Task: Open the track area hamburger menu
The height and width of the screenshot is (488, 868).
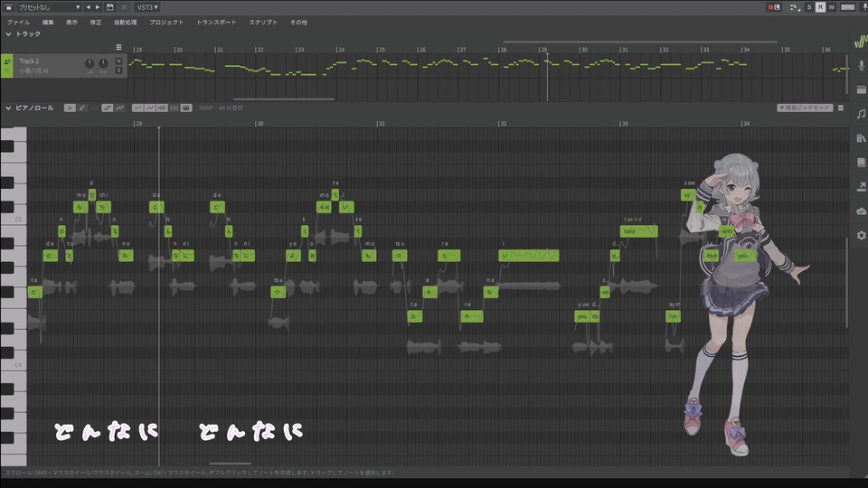Action: pos(118,47)
